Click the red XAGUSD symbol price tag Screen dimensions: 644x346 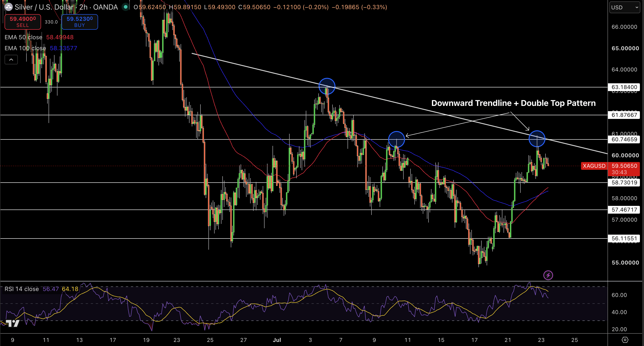(594, 166)
